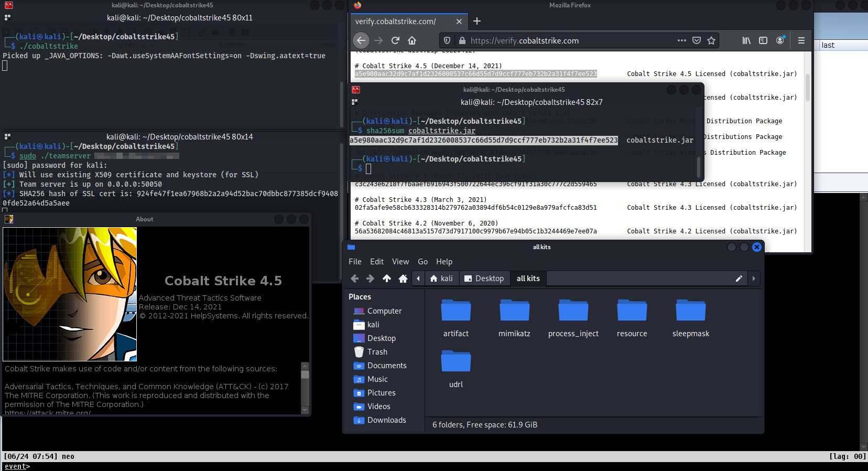Go forward in file manager
This screenshot has width=868, height=471.
tap(371, 279)
